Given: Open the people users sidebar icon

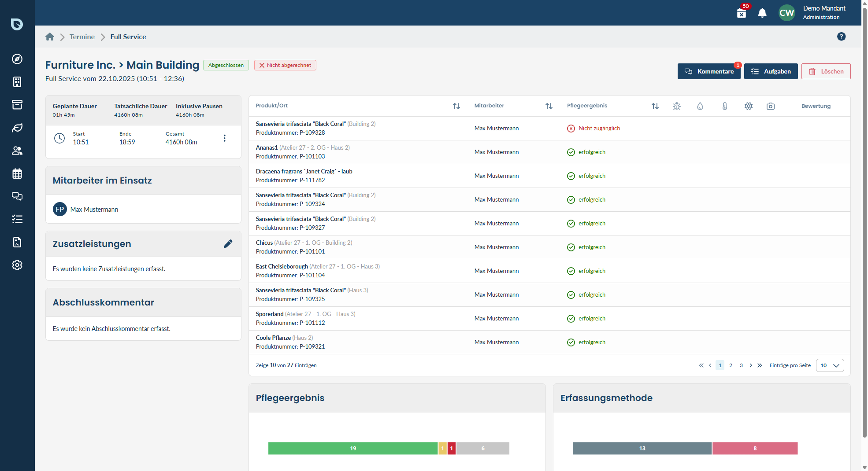Looking at the screenshot, I should 17,151.
